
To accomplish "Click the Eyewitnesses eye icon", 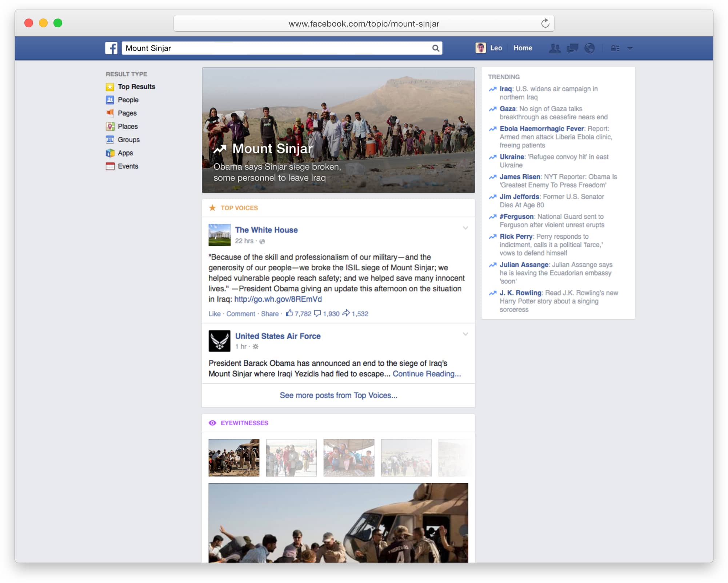I will pos(212,423).
